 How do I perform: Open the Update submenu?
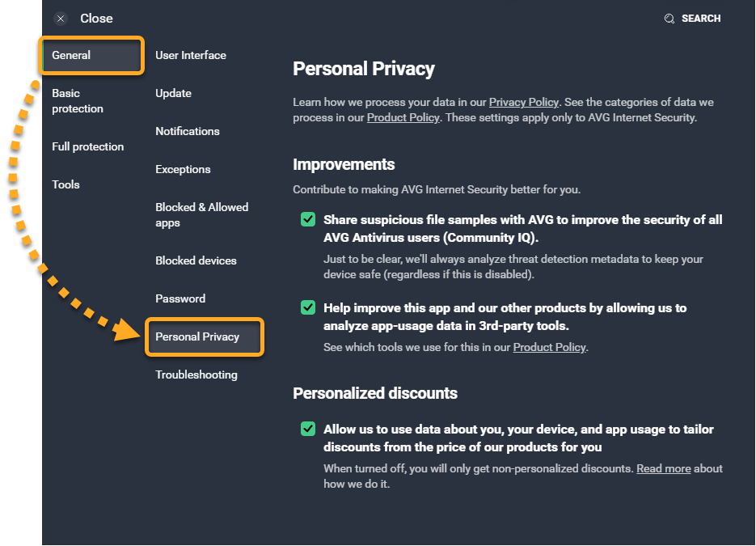pos(173,93)
